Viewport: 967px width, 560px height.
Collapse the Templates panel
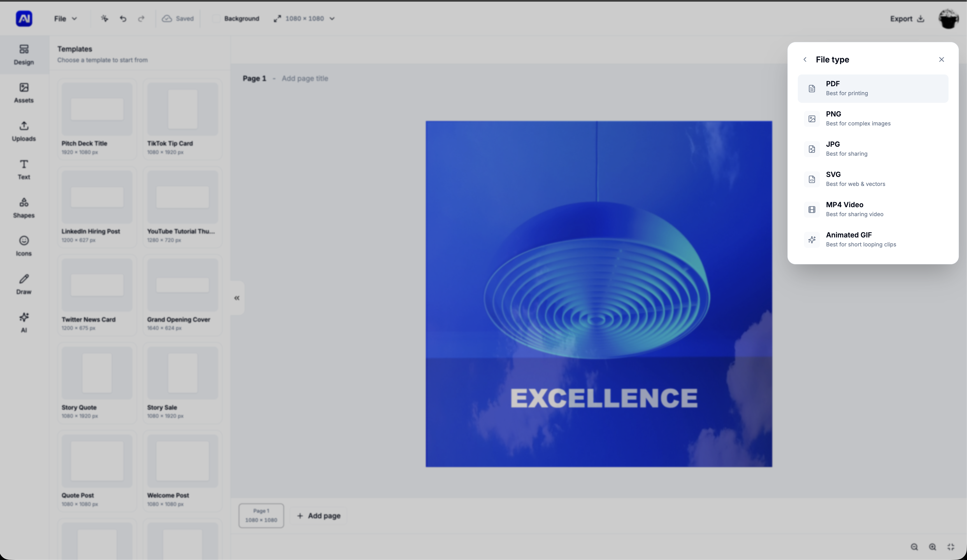pos(237,298)
